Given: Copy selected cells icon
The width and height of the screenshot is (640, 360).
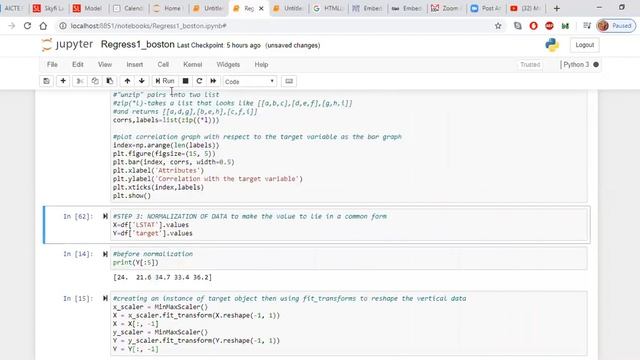Looking at the screenshot, I should [x=95, y=81].
